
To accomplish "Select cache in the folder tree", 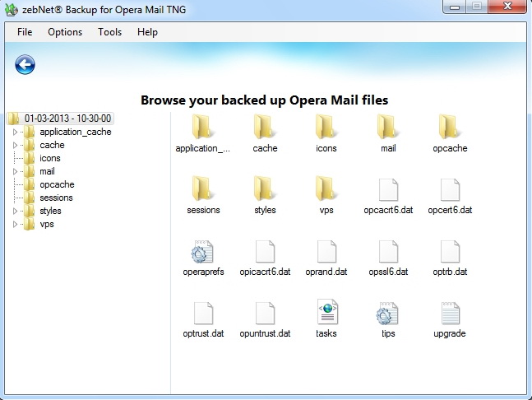I will (52, 145).
